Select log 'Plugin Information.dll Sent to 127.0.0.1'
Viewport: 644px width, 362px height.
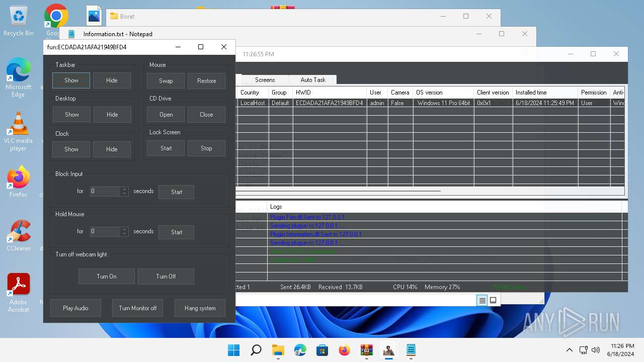(x=316, y=234)
